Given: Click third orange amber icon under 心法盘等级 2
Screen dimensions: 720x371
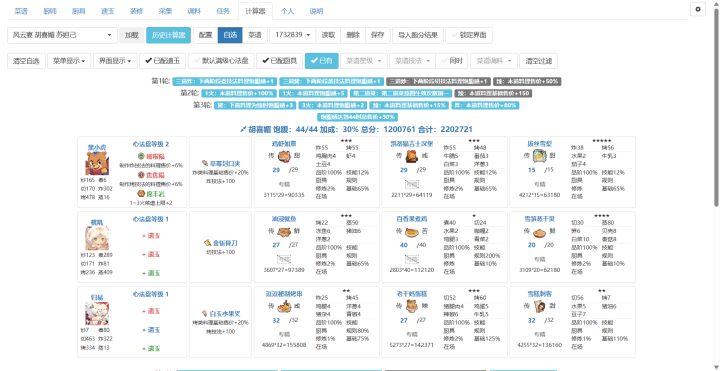Looking at the screenshot, I should (x=141, y=194).
